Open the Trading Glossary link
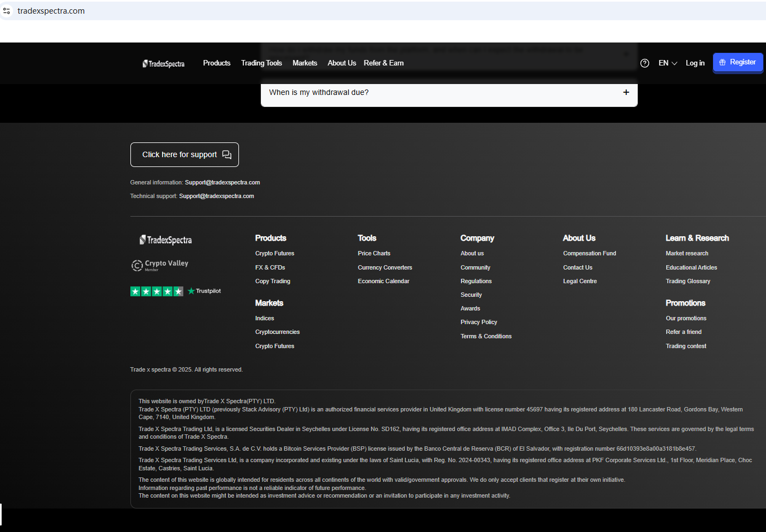766x532 pixels. [x=687, y=282]
